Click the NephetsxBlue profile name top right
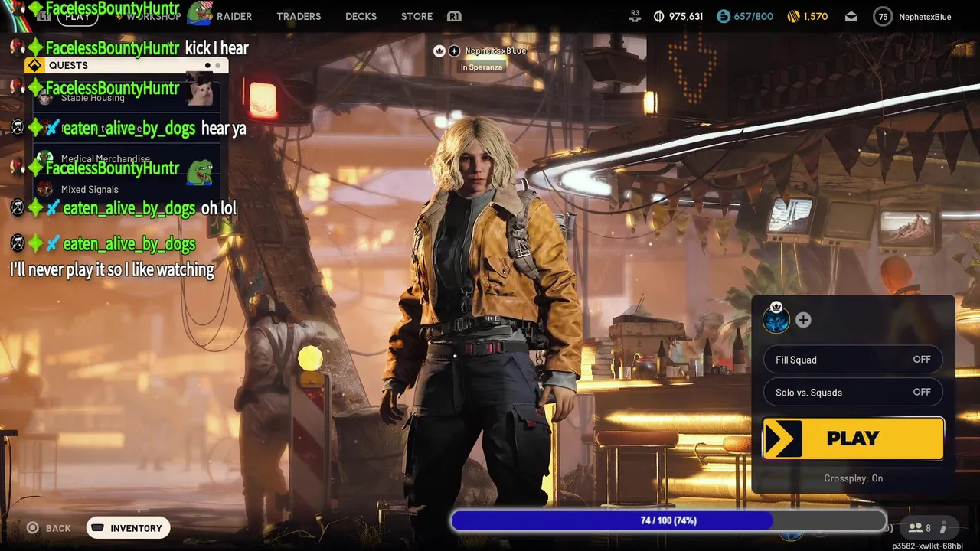This screenshot has height=551, width=980. pos(925,17)
